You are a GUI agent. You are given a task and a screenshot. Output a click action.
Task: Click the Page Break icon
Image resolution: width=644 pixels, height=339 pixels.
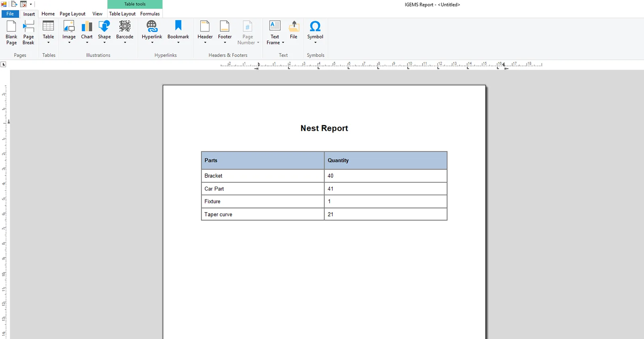[x=28, y=32]
